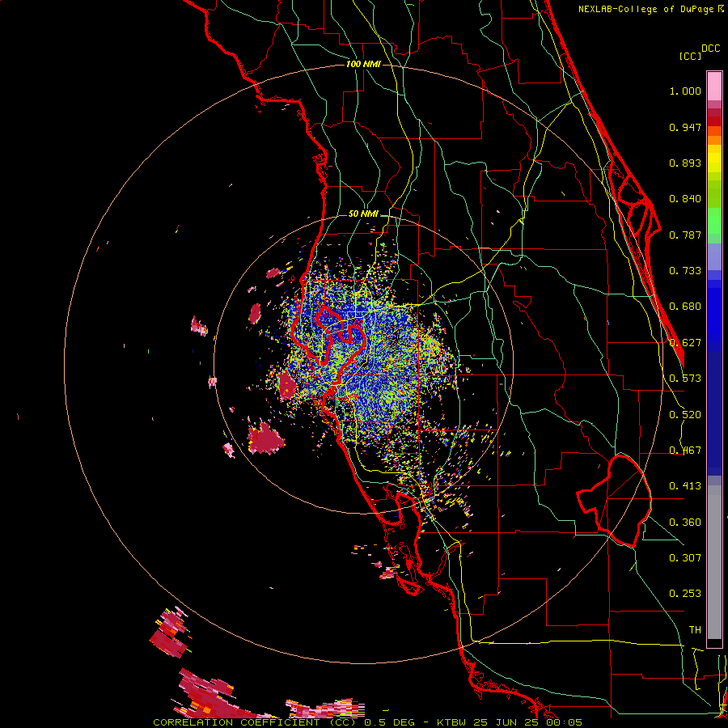
Task: Click the 50 NMI range ring label
Action: pyautogui.click(x=363, y=214)
